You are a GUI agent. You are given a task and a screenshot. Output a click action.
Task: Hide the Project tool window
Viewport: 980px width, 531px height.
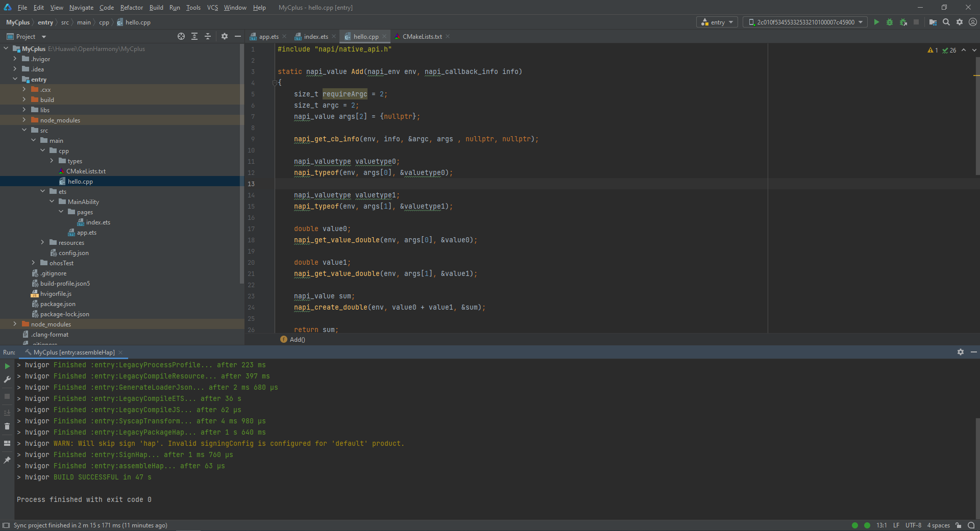pyautogui.click(x=237, y=36)
